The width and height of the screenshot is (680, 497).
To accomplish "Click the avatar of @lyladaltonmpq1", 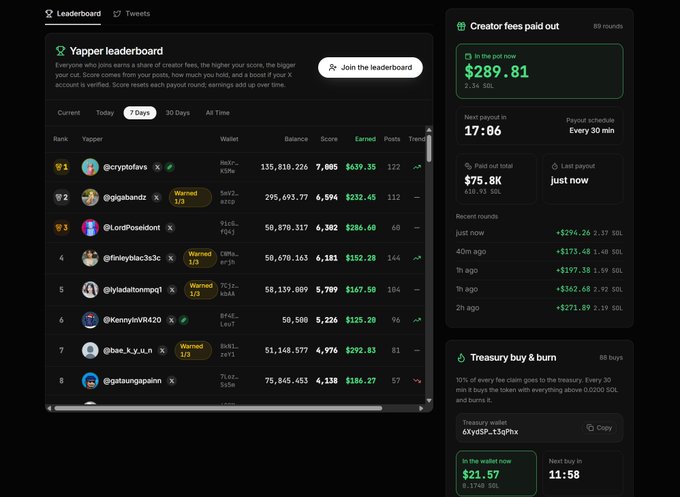I will [90, 290].
